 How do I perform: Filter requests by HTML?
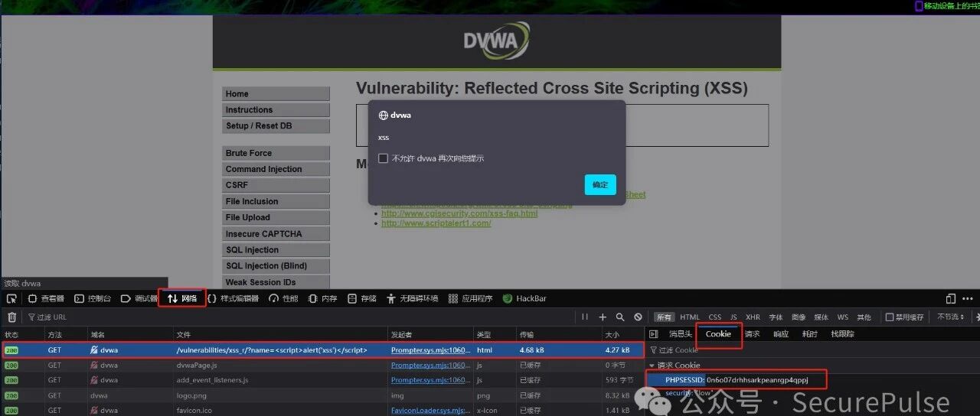pos(690,317)
